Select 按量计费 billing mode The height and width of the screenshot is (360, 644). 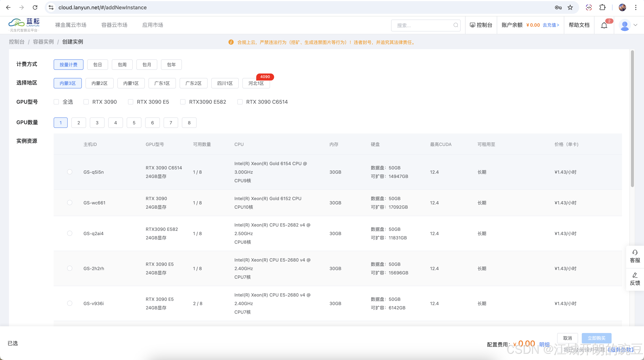[69, 65]
